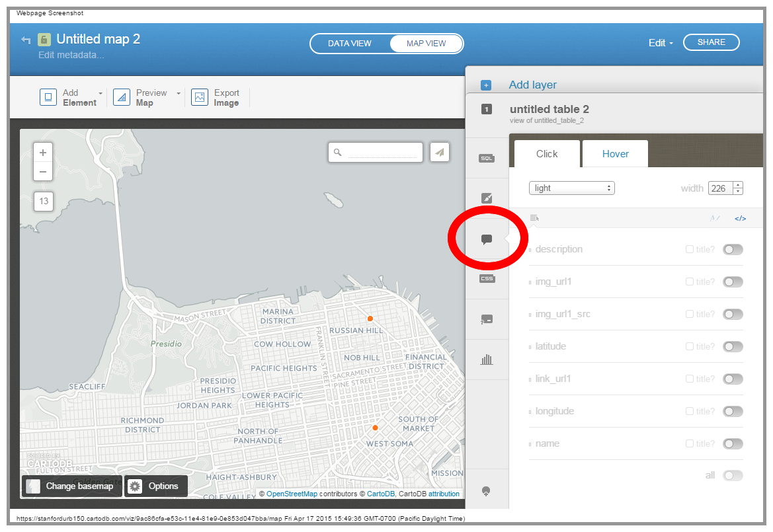This screenshot has width=773, height=532.
Task: Zoom out the map with minus button
Action: coord(43,172)
